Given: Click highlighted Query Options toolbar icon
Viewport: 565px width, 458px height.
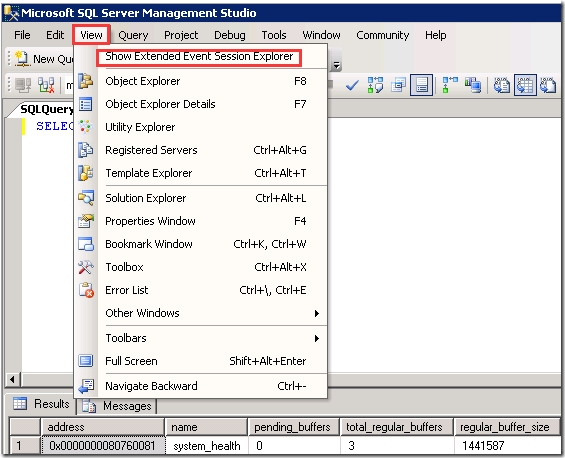Looking at the screenshot, I should click(421, 85).
